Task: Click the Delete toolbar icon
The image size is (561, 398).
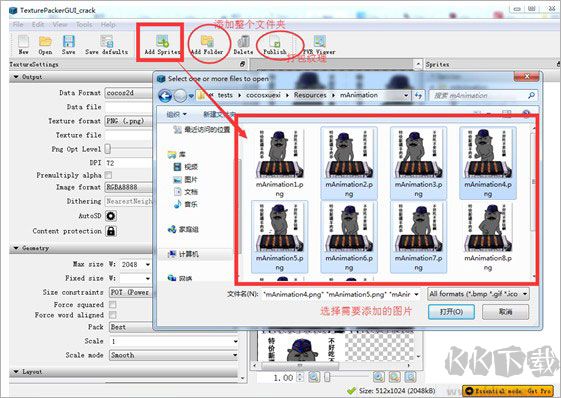Action: coord(243,44)
